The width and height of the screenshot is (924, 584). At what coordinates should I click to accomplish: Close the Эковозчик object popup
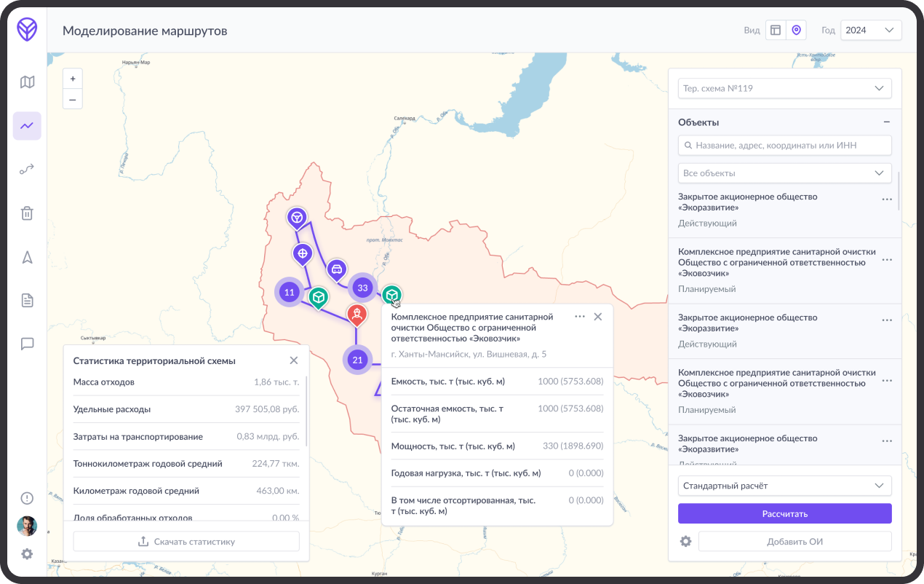[x=598, y=317]
